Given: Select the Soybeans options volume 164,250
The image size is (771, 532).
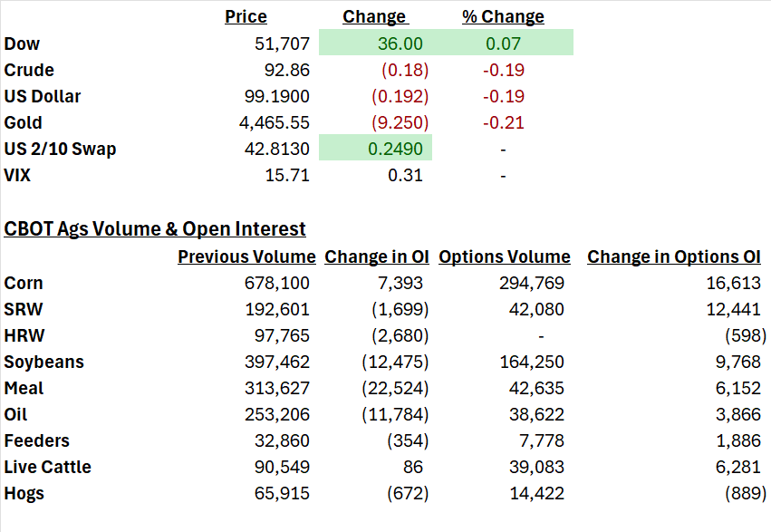Looking at the screenshot, I should 532,362.
